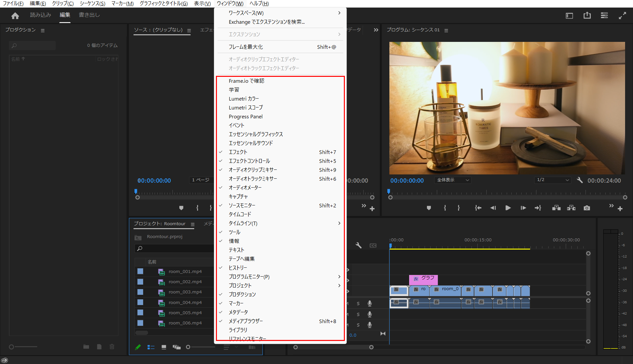This screenshot has width=633, height=364.
Task: Step back one frame in program monitor
Action: click(493, 208)
